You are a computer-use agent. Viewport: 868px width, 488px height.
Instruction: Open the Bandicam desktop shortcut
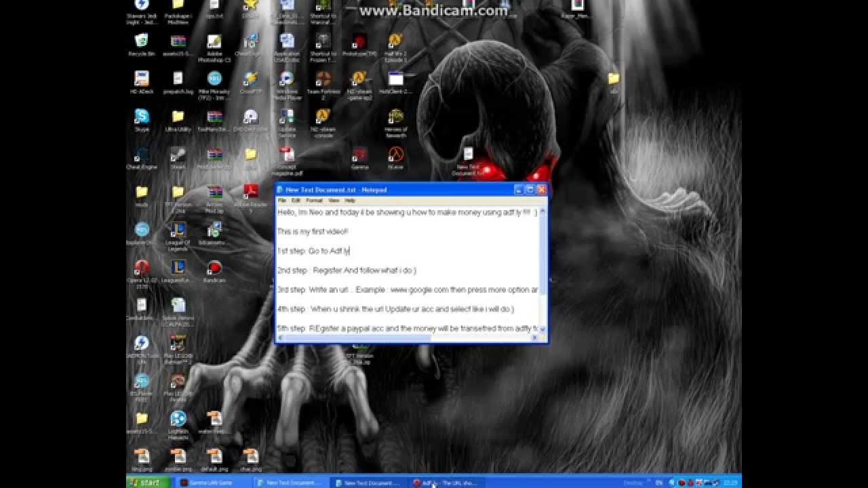coord(214,272)
